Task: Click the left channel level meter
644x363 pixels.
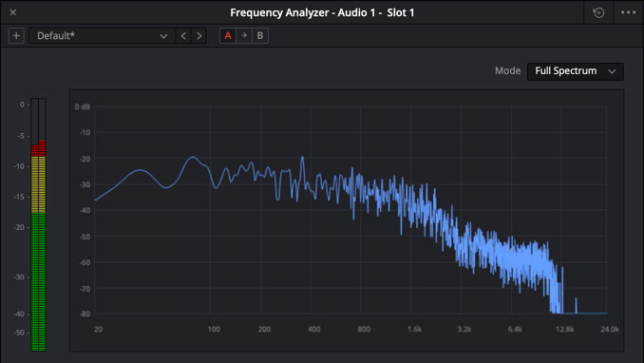Action: [x=34, y=224]
